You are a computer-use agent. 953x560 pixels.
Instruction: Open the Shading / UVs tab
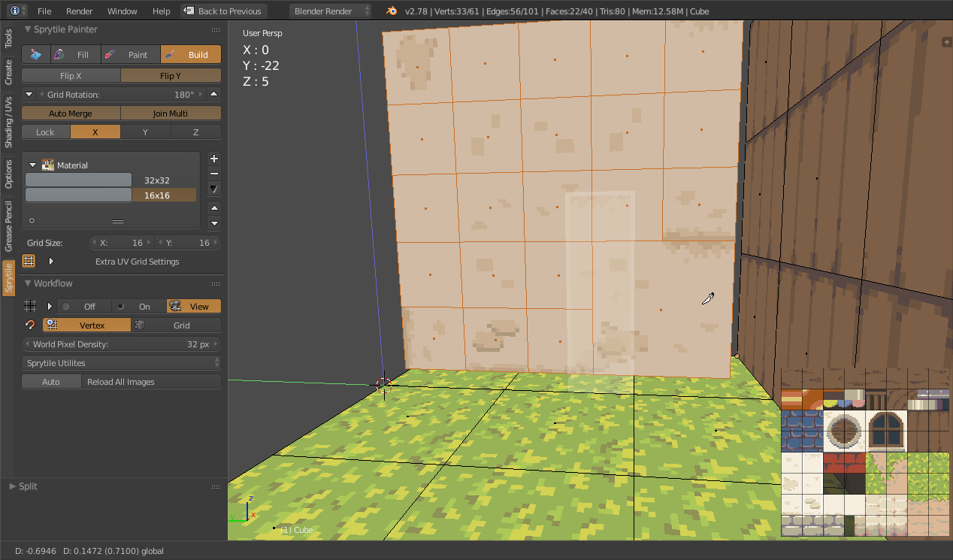[9, 122]
